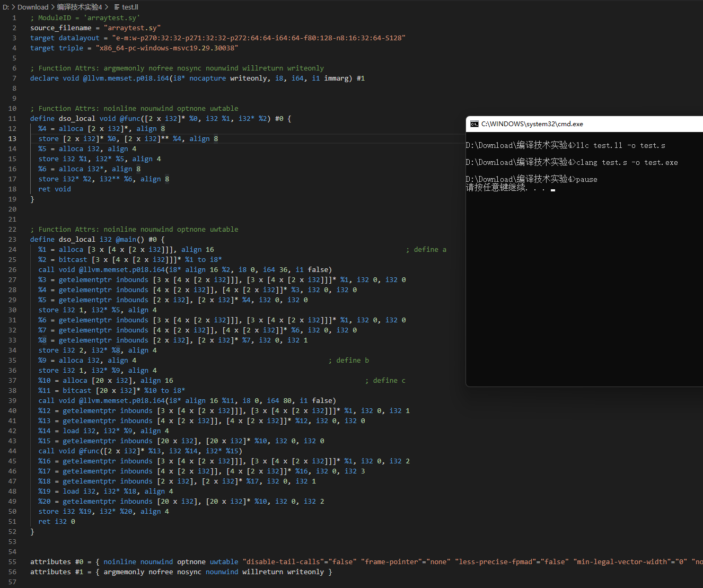Click the memset call with i64 36
The height and width of the screenshot is (588, 703).
point(185,269)
